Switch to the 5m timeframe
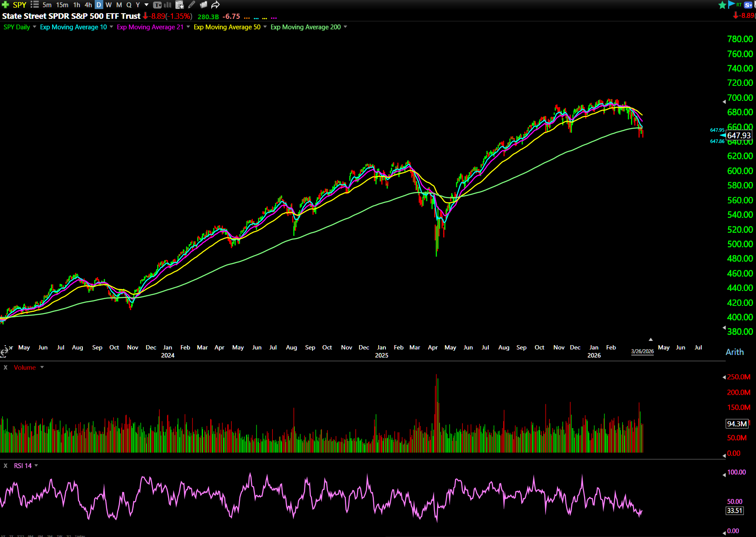The width and height of the screenshot is (756, 537). click(47, 5)
